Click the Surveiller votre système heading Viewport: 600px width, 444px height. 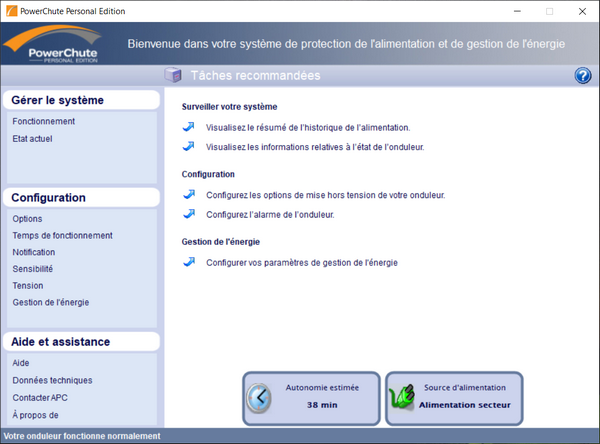tap(229, 107)
